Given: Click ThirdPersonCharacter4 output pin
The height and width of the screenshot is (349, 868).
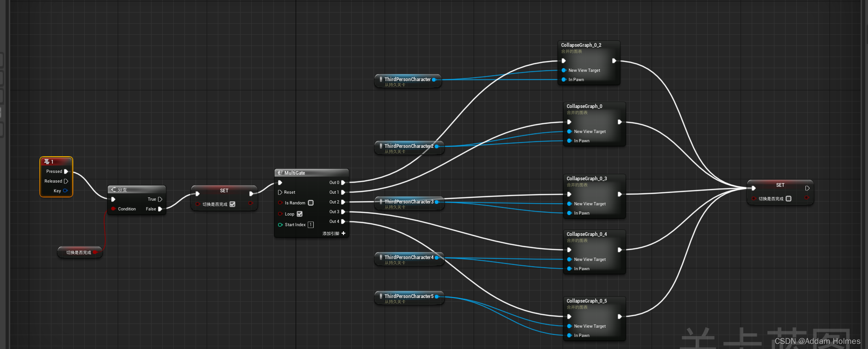Looking at the screenshot, I should pos(437,257).
